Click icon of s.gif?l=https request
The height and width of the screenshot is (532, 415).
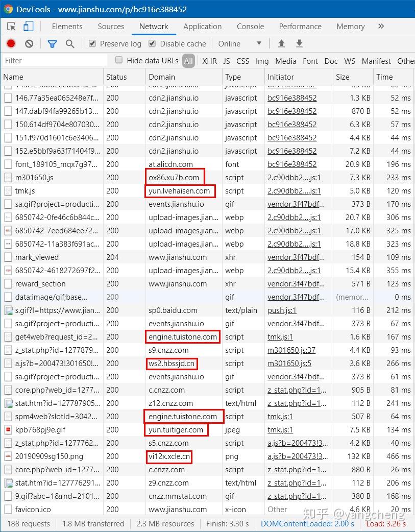(x=8, y=310)
